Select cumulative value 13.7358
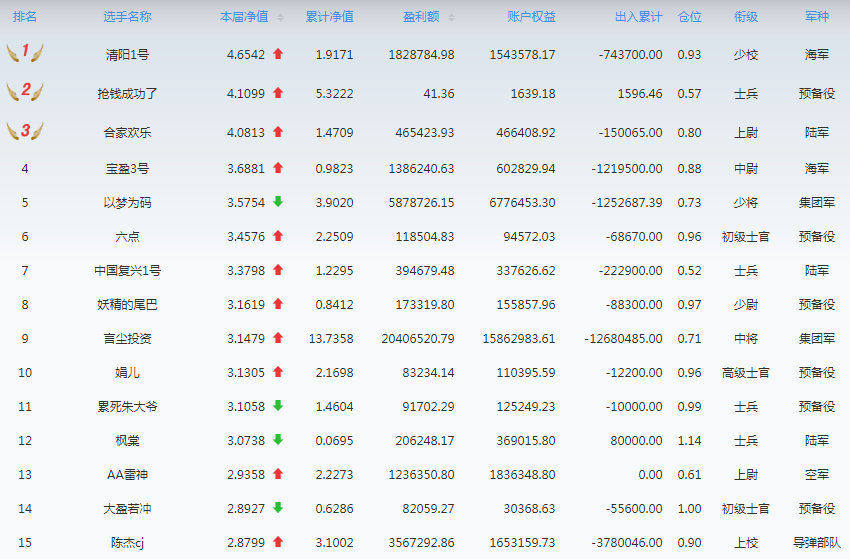Image resolution: width=850 pixels, height=559 pixels. (331, 339)
